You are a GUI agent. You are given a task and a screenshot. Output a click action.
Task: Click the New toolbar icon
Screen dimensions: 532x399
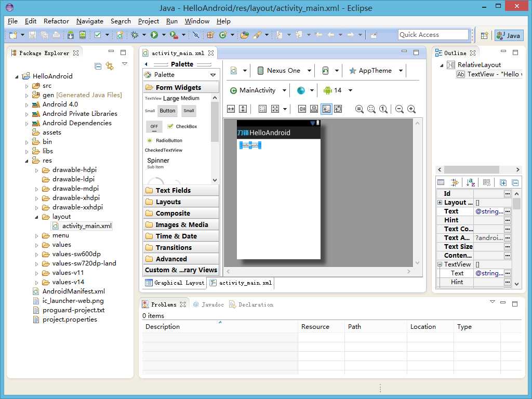click(13, 35)
